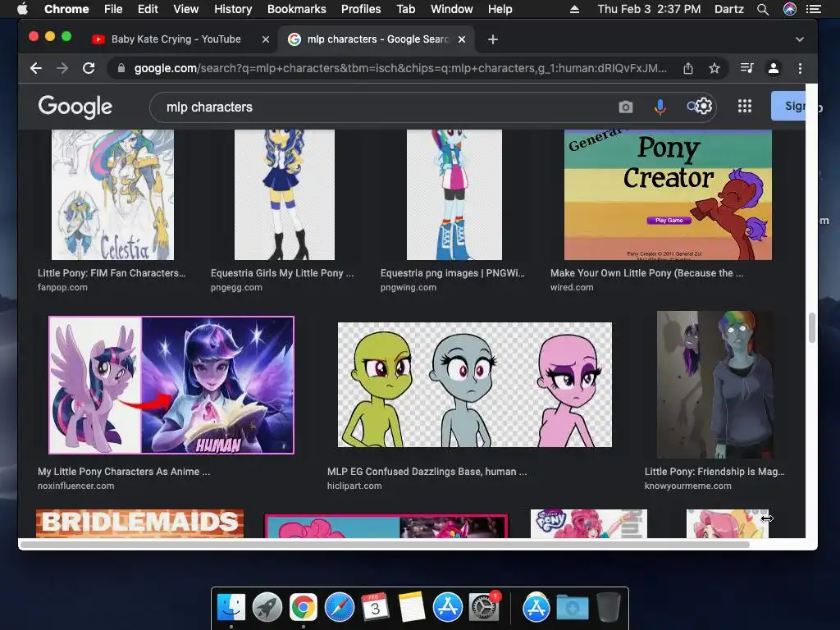Open the Celestia sketch thumbnail

[112, 194]
